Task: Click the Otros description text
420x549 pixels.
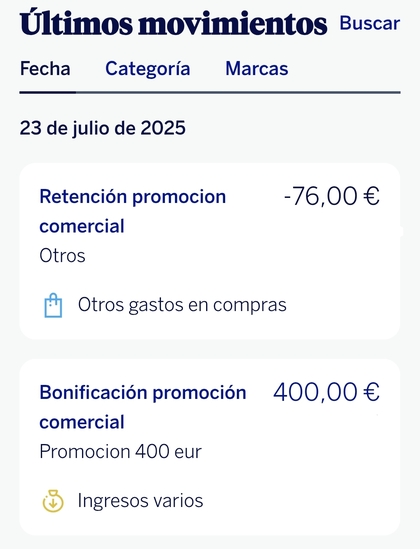Action: 62,256
